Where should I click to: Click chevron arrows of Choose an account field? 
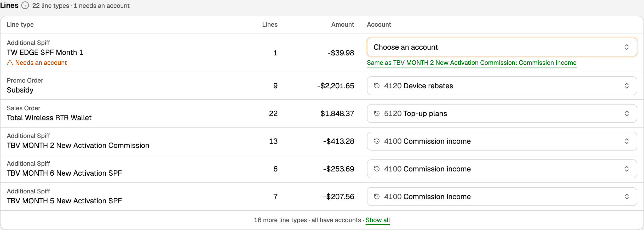[x=626, y=47]
